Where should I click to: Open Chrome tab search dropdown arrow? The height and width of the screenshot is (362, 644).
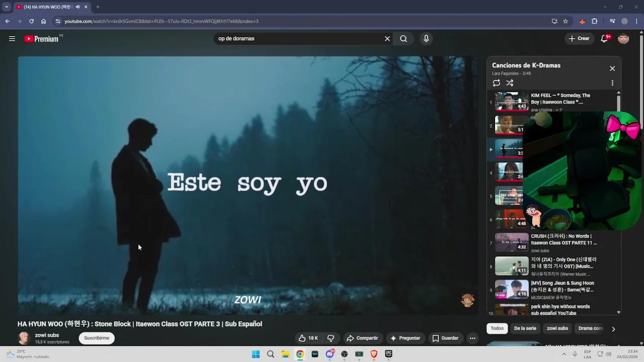(7, 7)
